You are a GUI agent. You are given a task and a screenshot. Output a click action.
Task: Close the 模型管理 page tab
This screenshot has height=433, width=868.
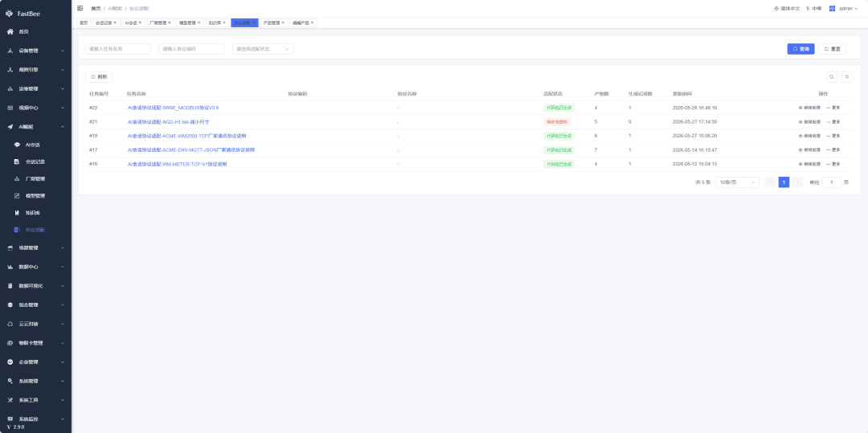tap(199, 22)
